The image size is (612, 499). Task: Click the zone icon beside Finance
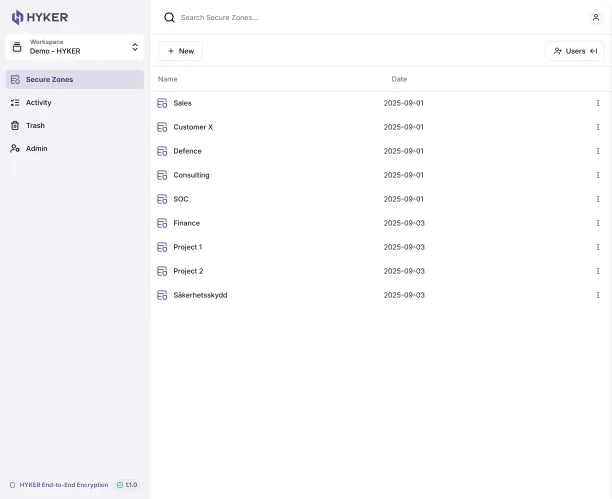pyautogui.click(x=162, y=223)
